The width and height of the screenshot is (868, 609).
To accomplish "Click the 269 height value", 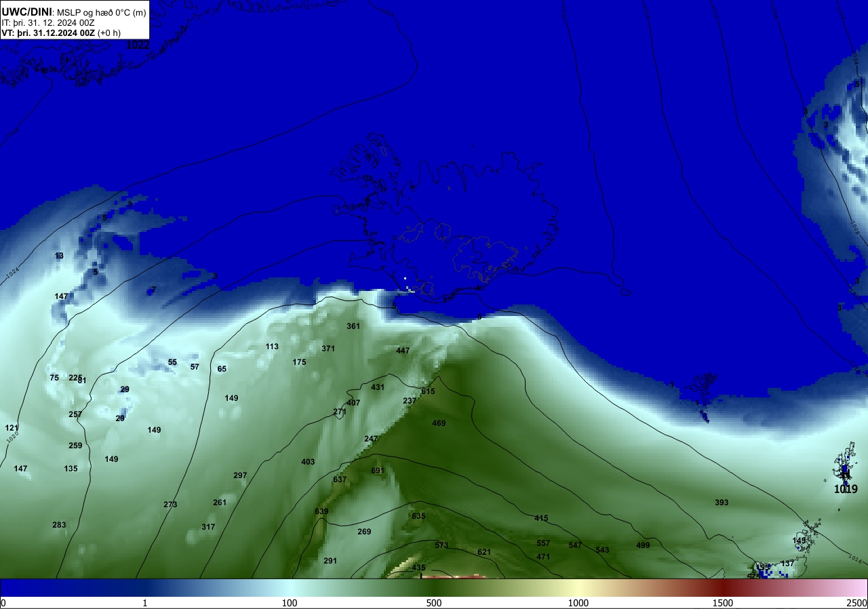I will pyautogui.click(x=364, y=532).
